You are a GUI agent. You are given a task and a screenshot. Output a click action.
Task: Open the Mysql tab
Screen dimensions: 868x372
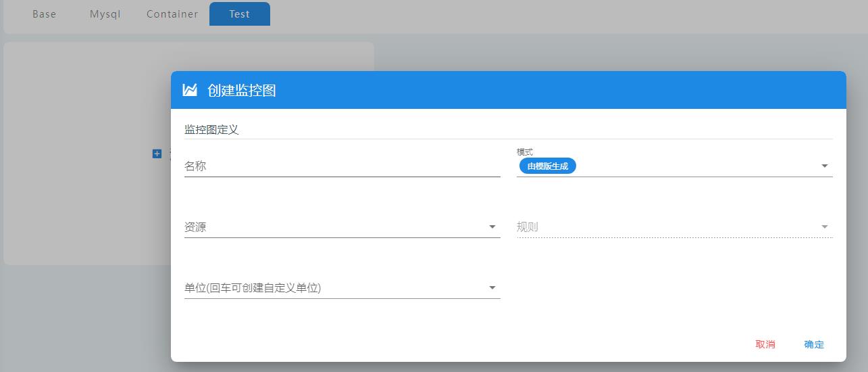tap(105, 14)
